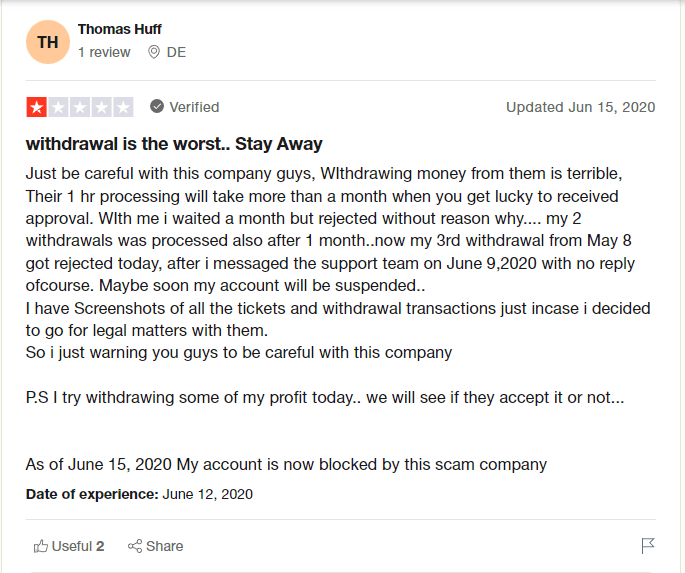Image resolution: width=685 pixels, height=573 pixels.
Task: Click the Verified label text
Action: pos(194,107)
